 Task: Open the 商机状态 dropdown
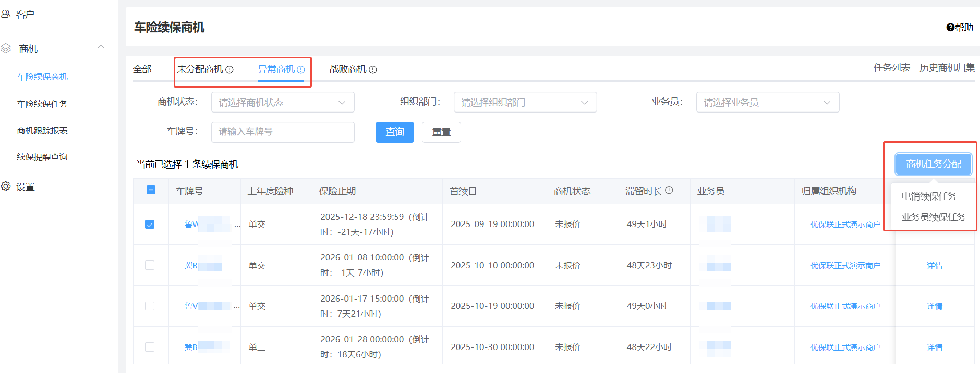point(283,102)
